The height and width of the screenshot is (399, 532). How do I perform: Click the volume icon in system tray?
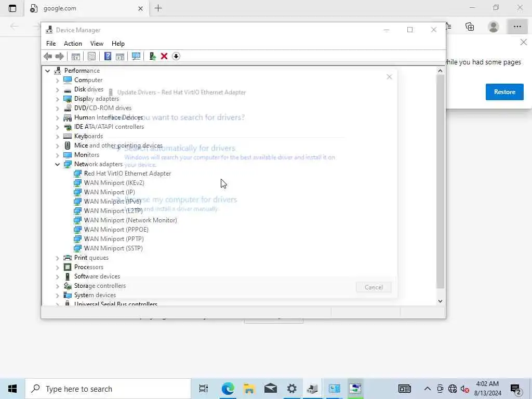tap(464, 389)
